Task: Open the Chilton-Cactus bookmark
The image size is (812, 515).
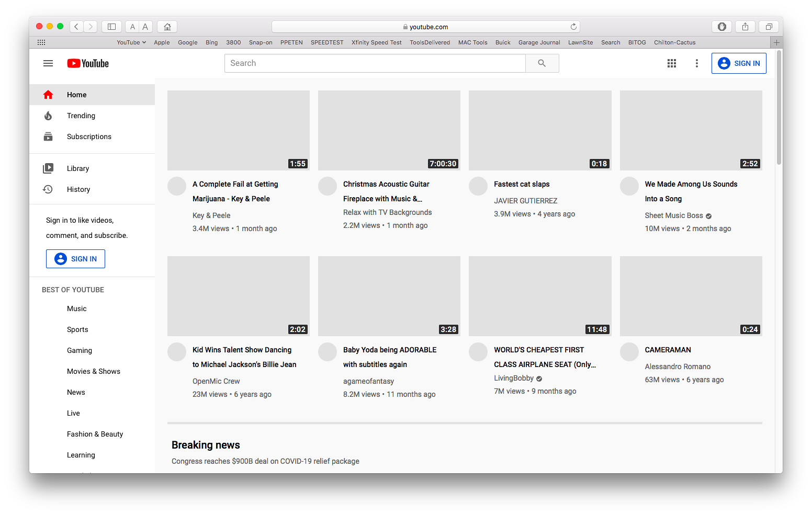Action: (x=675, y=42)
